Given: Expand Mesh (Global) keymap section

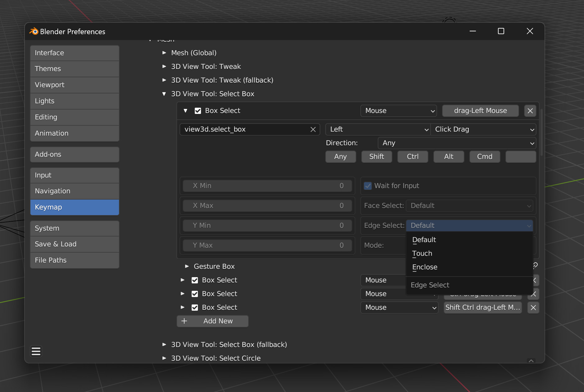Looking at the screenshot, I should (164, 53).
